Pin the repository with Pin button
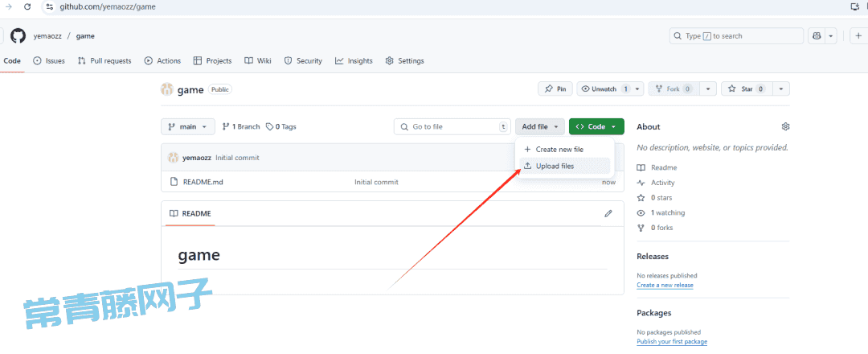The width and height of the screenshot is (868, 354). click(555, 88)
